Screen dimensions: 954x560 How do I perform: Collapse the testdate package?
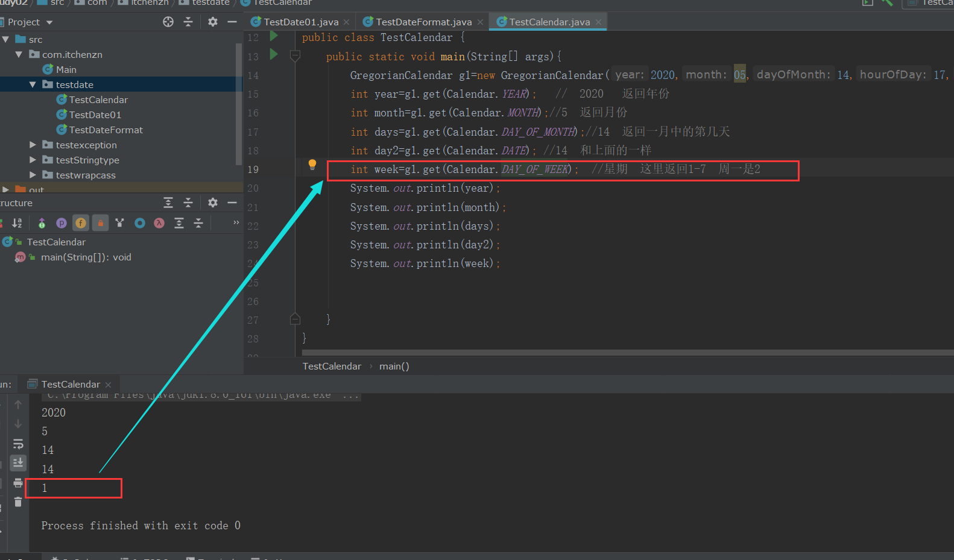pyautogui.click(x=33, y=84)
